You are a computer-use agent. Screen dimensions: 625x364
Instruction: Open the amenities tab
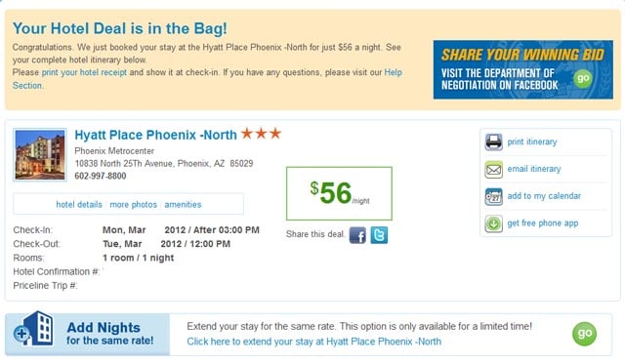coord(183,204)
